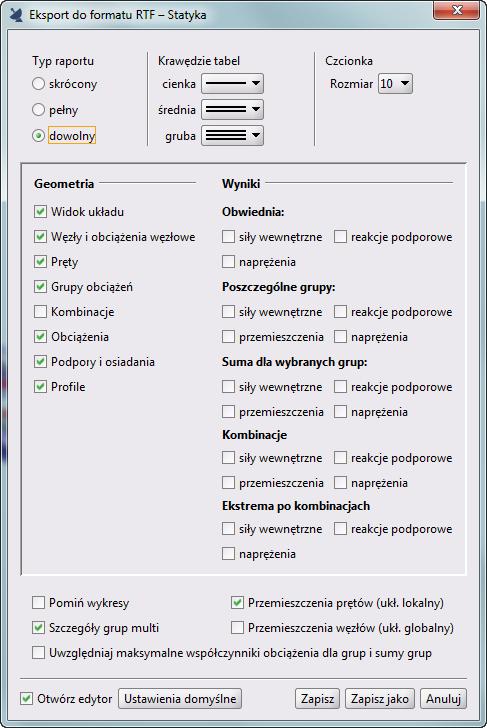This screenshot has width=487, height=728.
Task: Click the application icon in title bar
Action: [x=16, y=15]
